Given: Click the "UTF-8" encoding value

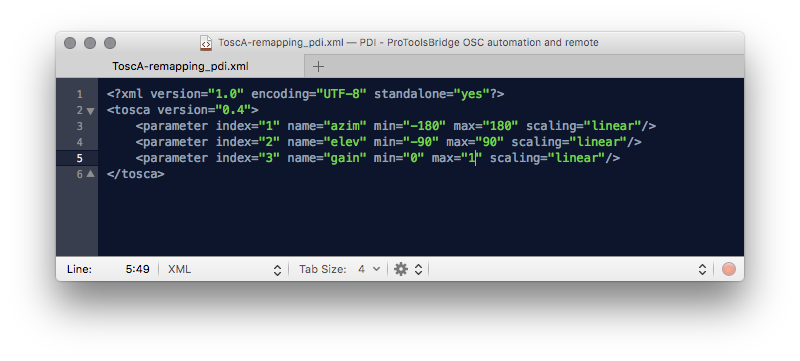Looking at the screenshot, I should [341, 94].
